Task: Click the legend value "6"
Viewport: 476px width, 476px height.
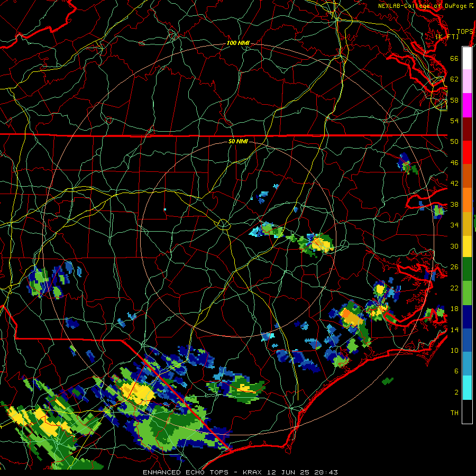Action: (456, 371)
